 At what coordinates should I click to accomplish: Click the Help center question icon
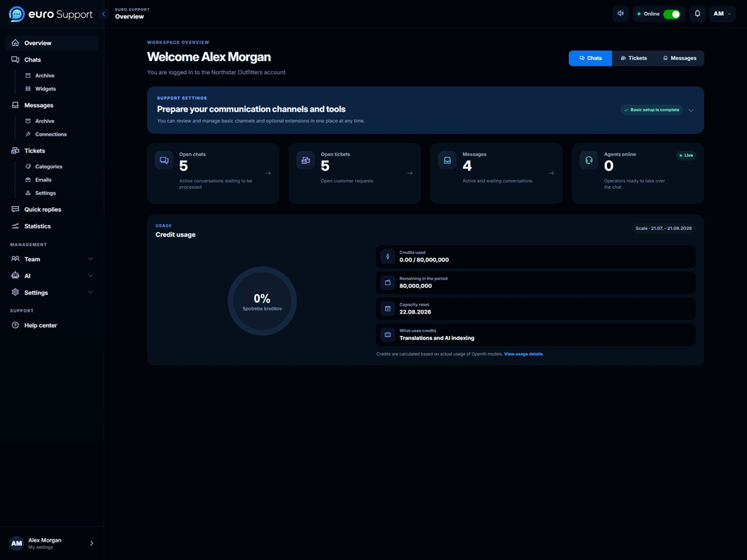point(16,325)
